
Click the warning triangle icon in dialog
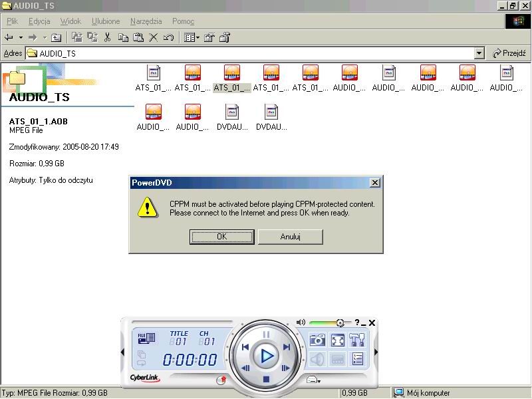click(x=147, y=207)
